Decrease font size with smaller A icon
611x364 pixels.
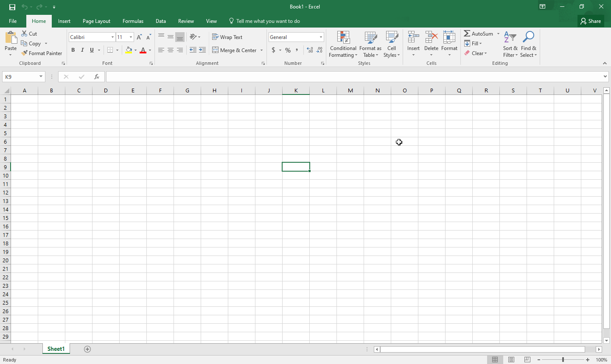(x=149, y=37)
